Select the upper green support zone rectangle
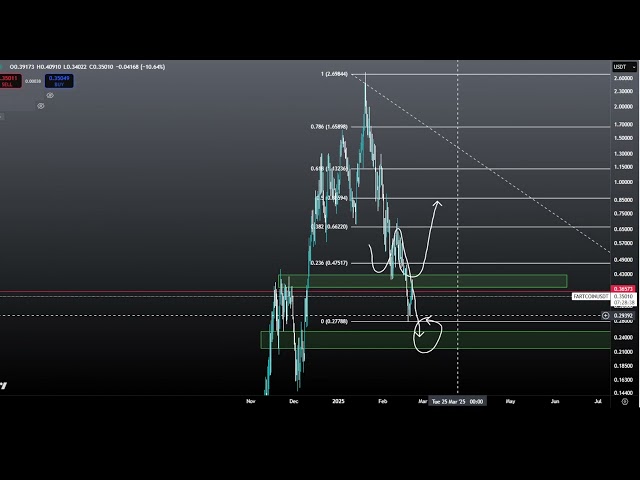Viewport: 640px width, 480px height. coord(500,281)
